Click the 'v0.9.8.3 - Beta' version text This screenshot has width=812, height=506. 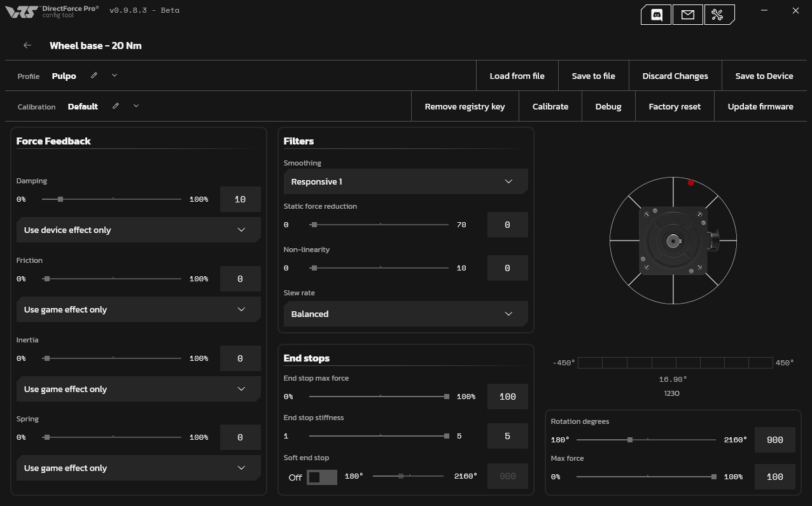[x=144, y=10]
